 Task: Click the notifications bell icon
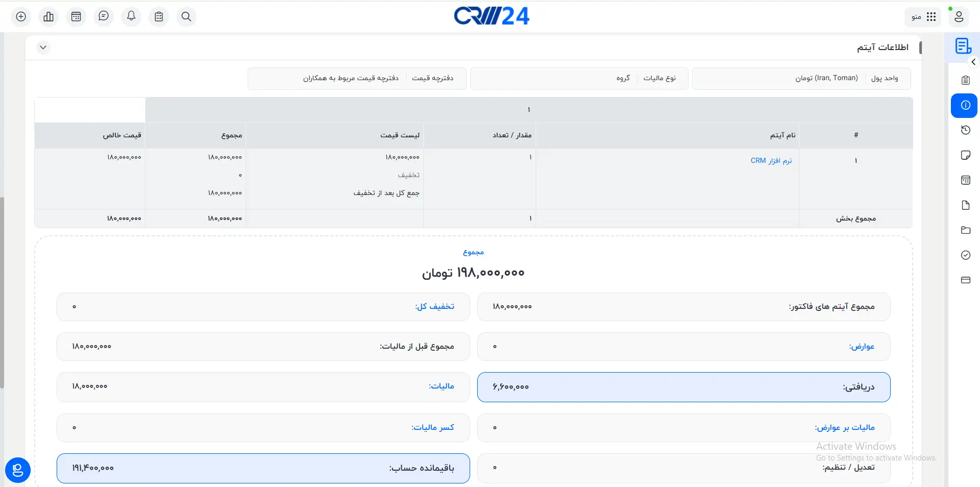click(x=131, y=17)
